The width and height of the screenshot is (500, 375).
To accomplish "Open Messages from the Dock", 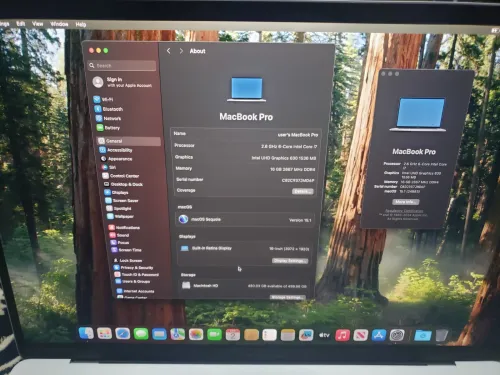I will pos(141,334).
